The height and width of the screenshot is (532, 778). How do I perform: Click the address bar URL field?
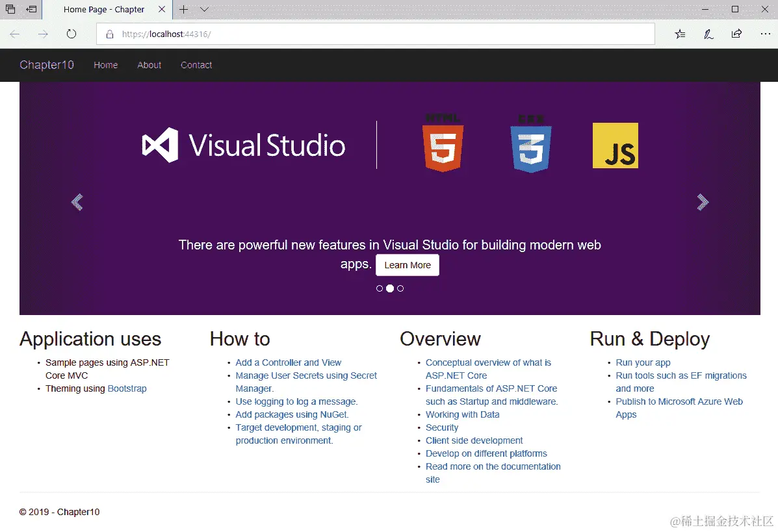click(x=376, y=34)
